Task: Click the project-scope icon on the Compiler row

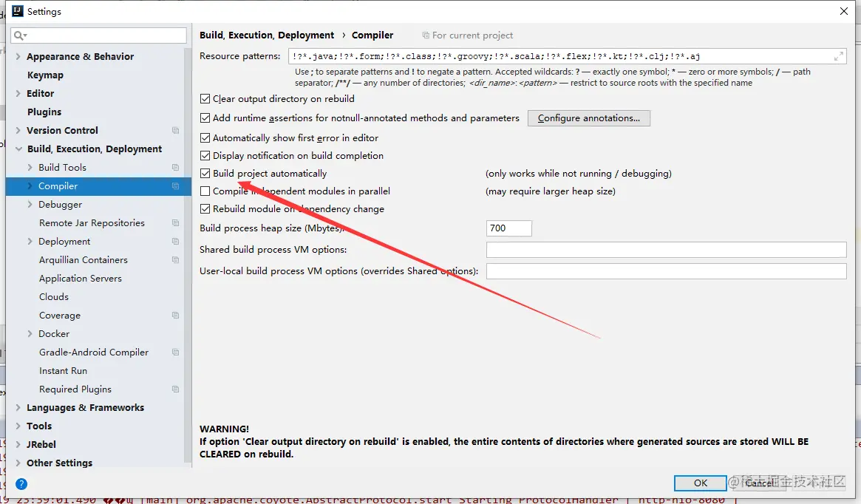Action: tap(176, 186)
